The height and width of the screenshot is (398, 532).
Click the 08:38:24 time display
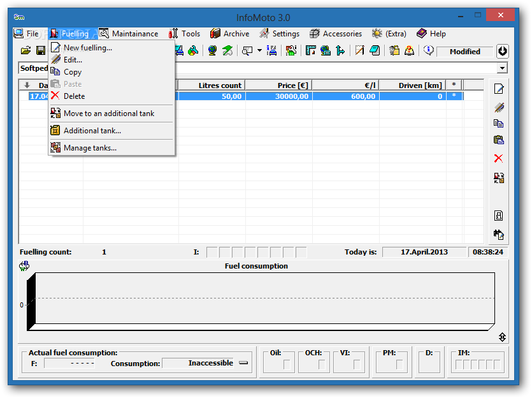pos(488,252)
